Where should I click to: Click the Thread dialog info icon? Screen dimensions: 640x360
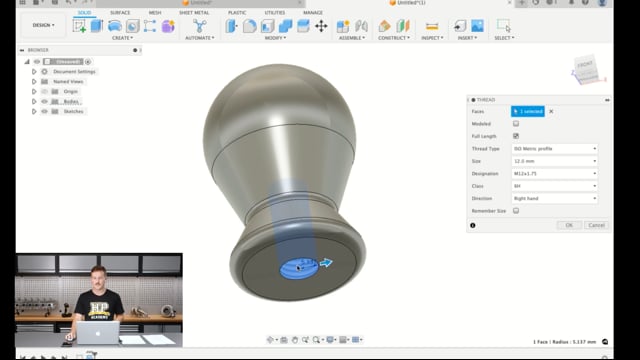(x=473, y=225)
